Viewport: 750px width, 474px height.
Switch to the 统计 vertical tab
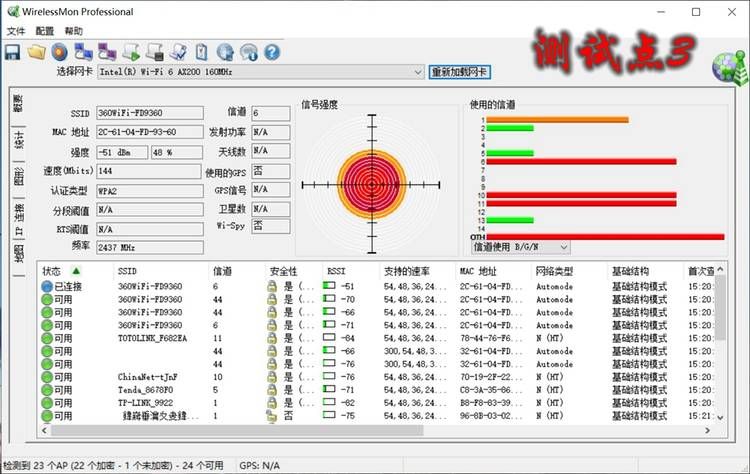pos(18,140)
